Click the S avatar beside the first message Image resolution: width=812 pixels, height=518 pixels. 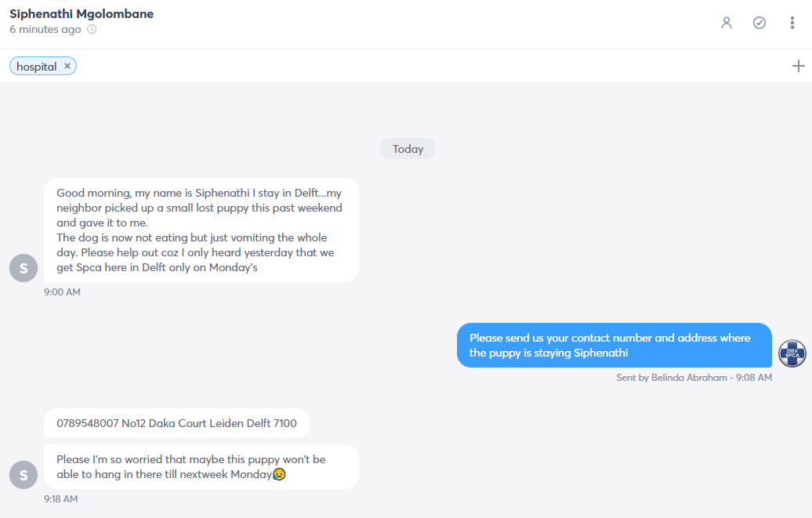click(x=24, y=268)
